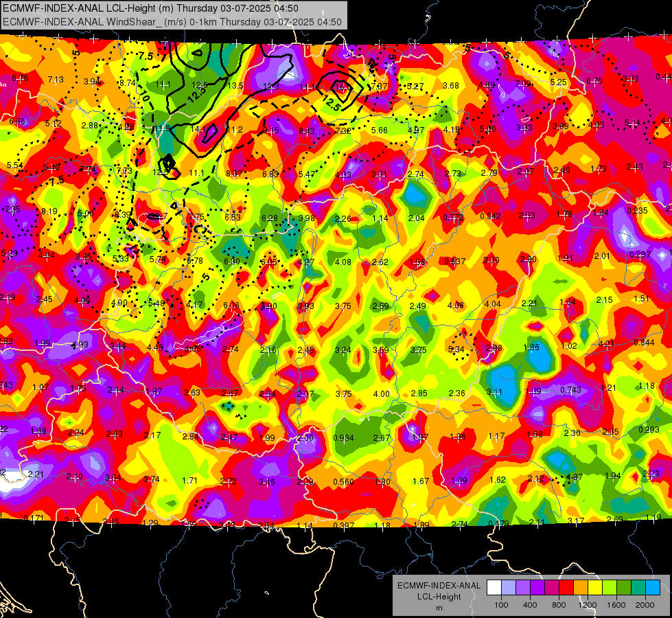Click the wind shear value 2.85
Image resolution: width=672 pixels, height=618 pixels.
tap(419, 393)
